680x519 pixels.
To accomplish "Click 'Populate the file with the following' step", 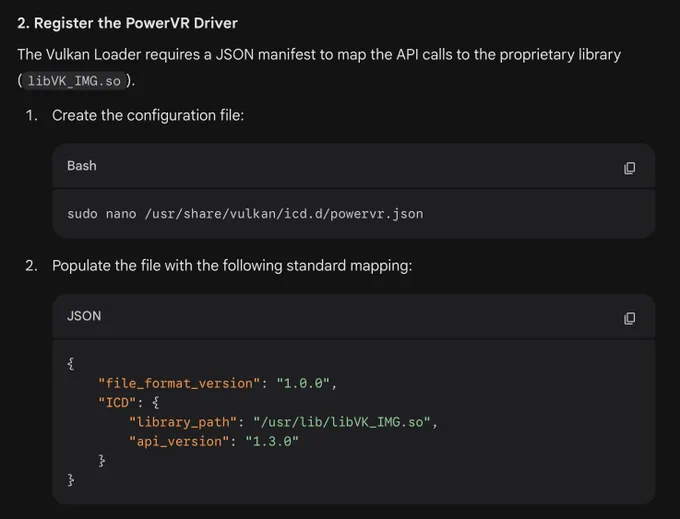I will coord(232,265).
